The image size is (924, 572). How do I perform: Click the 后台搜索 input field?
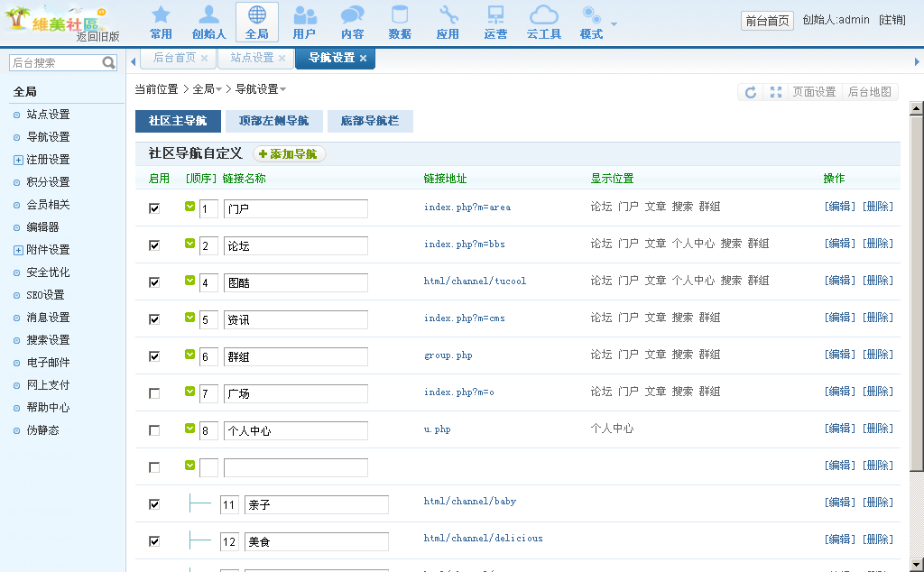pos(54,63)
